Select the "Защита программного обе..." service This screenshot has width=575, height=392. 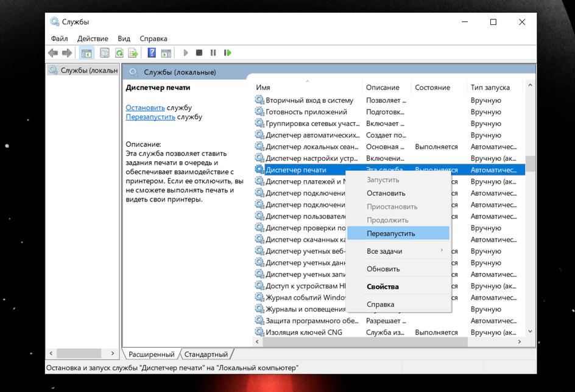coord(312,321)
